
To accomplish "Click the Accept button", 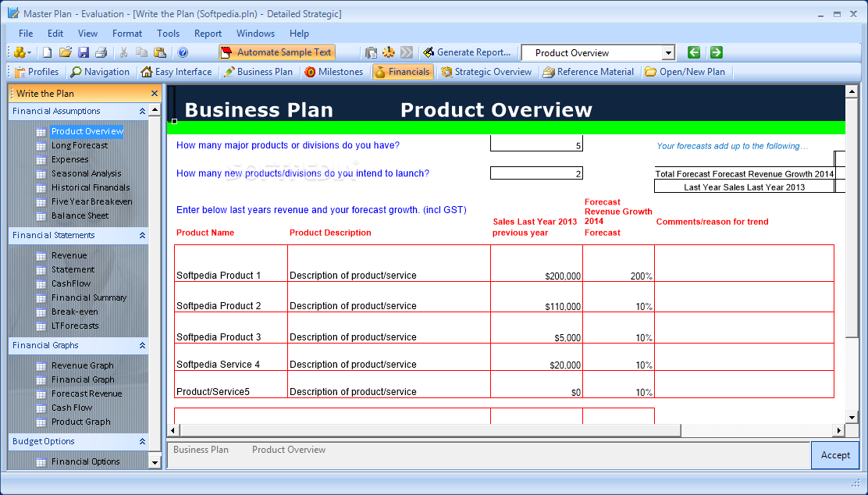I will [835, 455].
